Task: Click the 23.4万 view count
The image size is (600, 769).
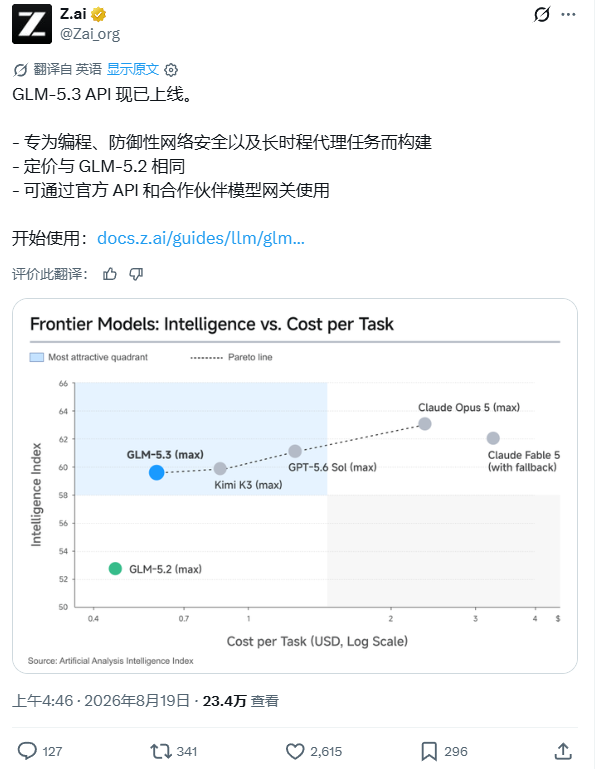Action: (225, 701)
